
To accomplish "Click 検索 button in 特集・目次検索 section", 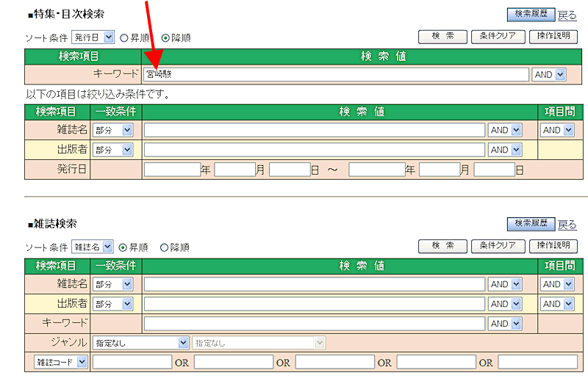I will 442,37.
